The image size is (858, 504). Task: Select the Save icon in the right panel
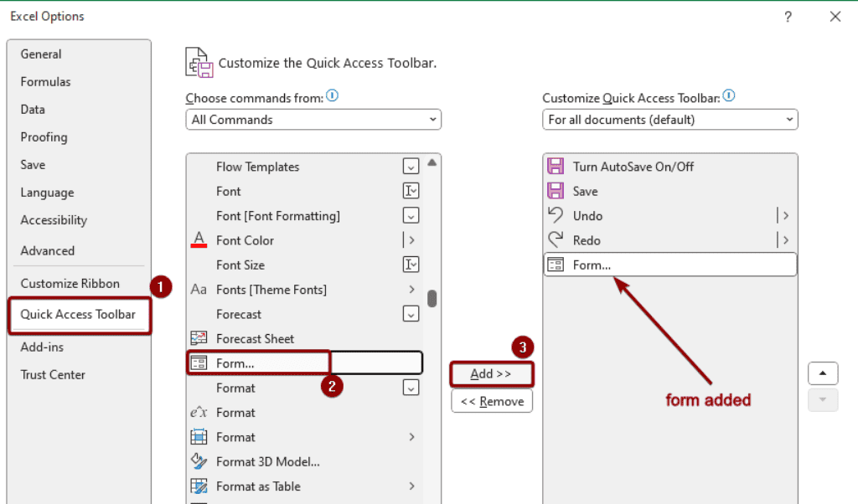556,191
